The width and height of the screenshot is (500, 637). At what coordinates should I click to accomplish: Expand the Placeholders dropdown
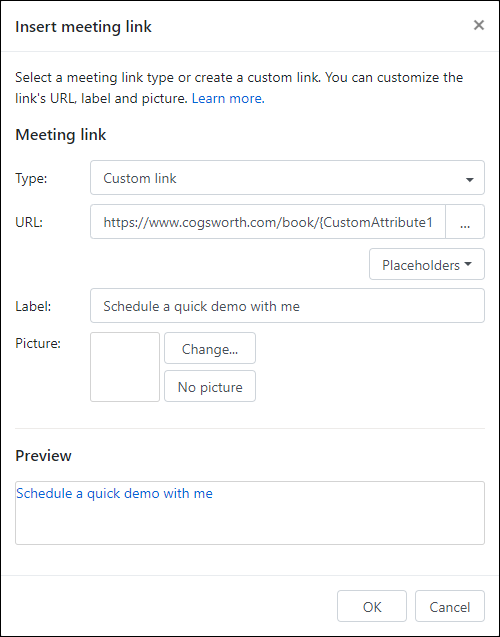point(427,264)
